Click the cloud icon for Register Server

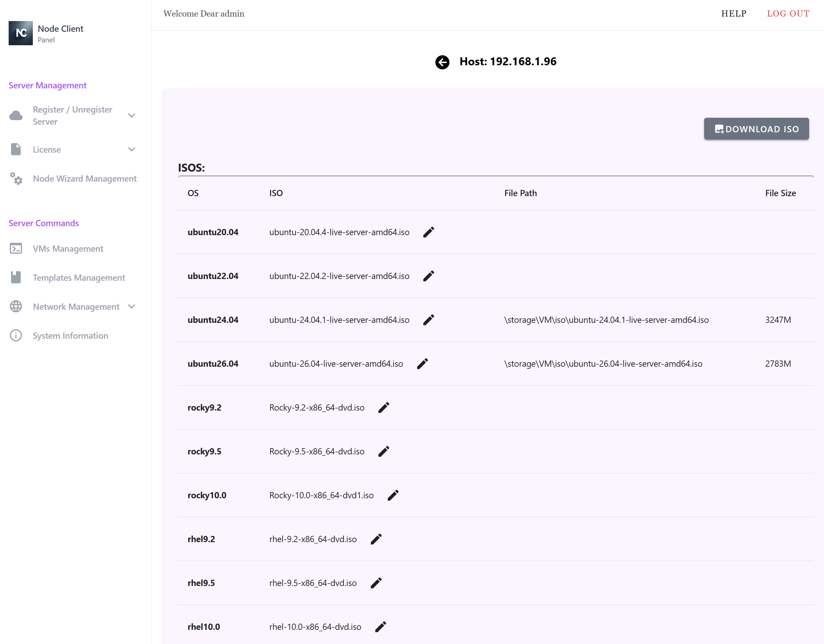click(16, 115)
